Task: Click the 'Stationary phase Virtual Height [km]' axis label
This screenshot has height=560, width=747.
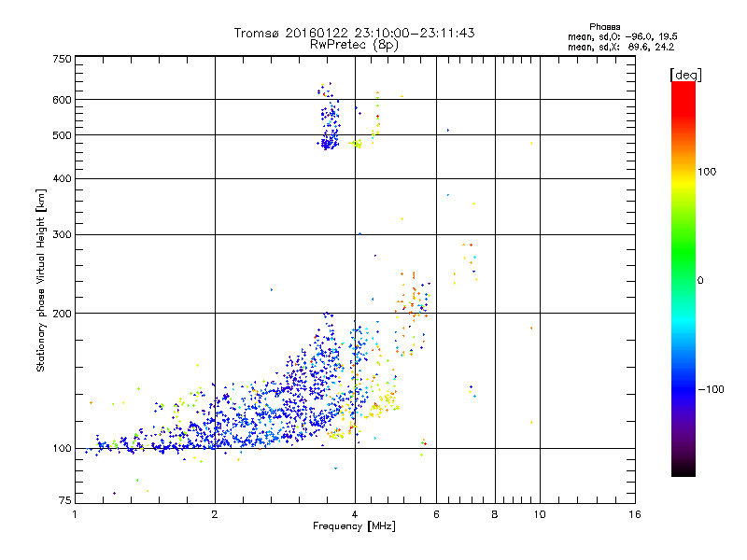Action: coord(41,281)
